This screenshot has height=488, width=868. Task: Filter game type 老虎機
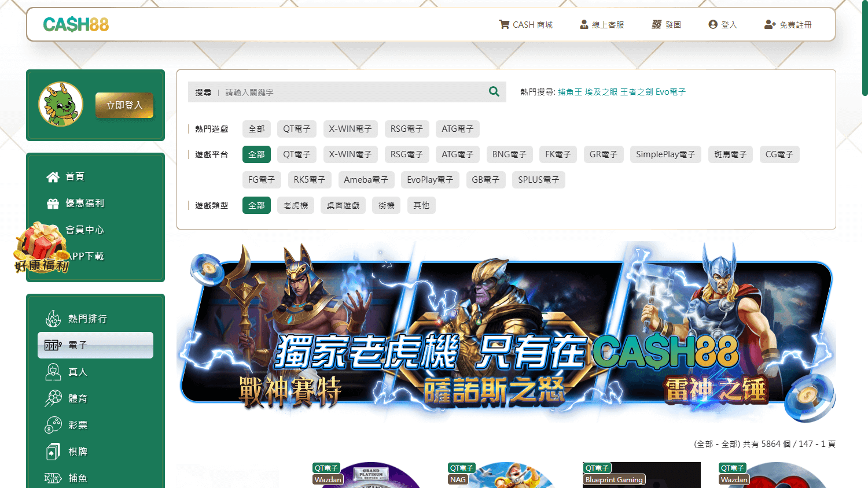296,205
